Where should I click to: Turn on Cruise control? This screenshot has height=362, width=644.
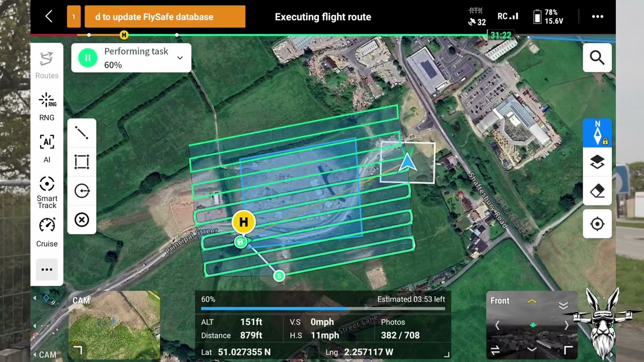click(47, 233)
